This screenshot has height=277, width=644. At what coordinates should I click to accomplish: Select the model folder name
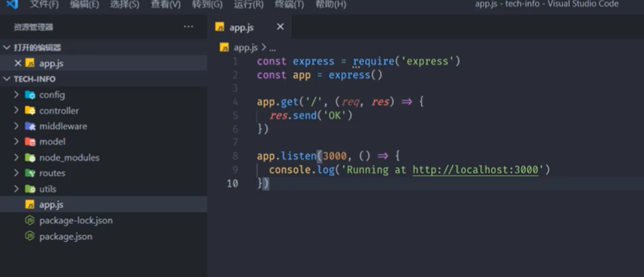52,142
